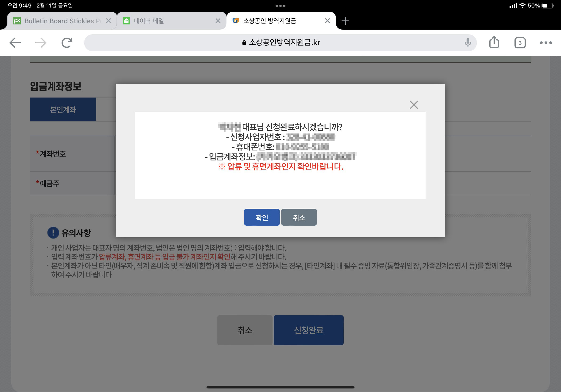Open a new tab with plus icon
The height and width of the screenshot is (392, 561).
tap(345, 21)
